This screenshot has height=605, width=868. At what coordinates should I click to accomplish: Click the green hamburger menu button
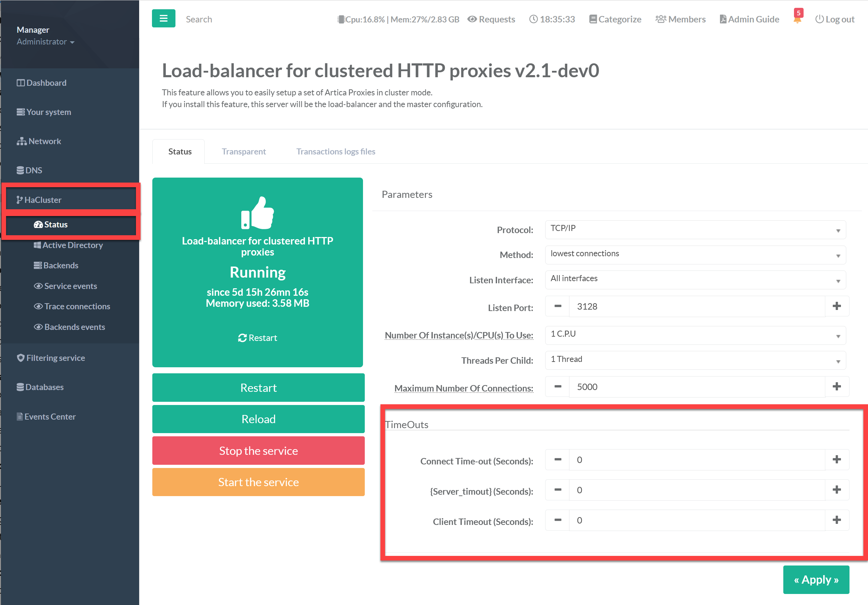pos(163,18)
